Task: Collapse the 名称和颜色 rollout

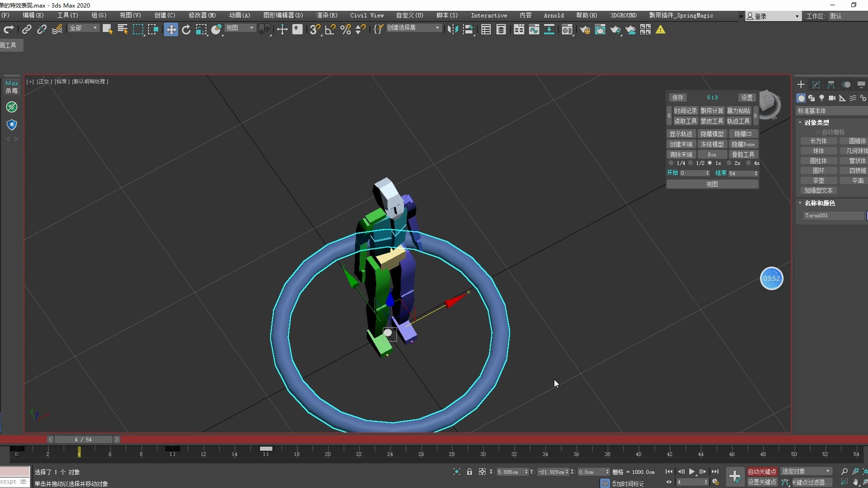Action: (819, 203)
